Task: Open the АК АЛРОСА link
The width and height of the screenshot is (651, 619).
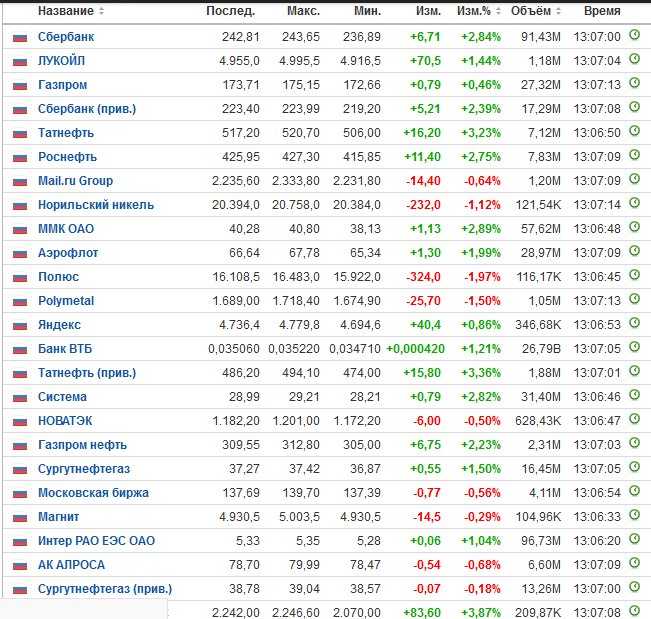Action: click(x=71, y=565)
